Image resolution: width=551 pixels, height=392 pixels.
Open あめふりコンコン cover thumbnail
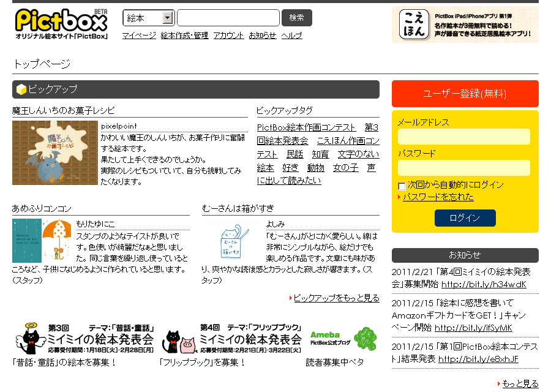[x=42, y=241]
